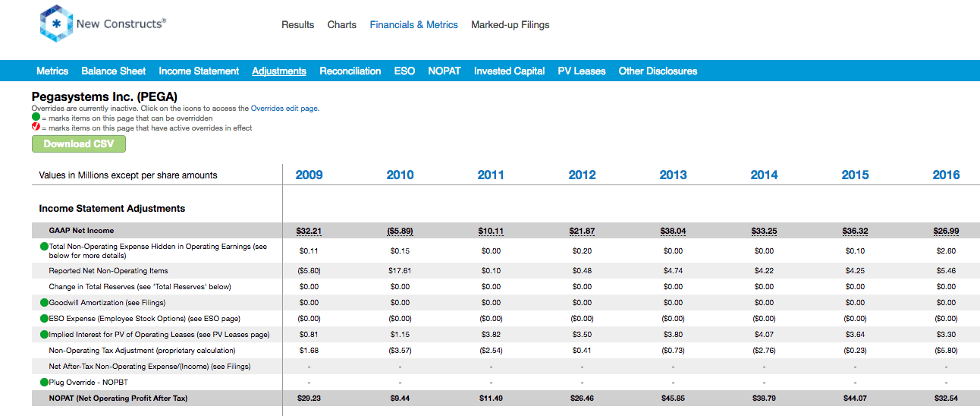Switch to the Other Disclosures tab

[658, 71]
